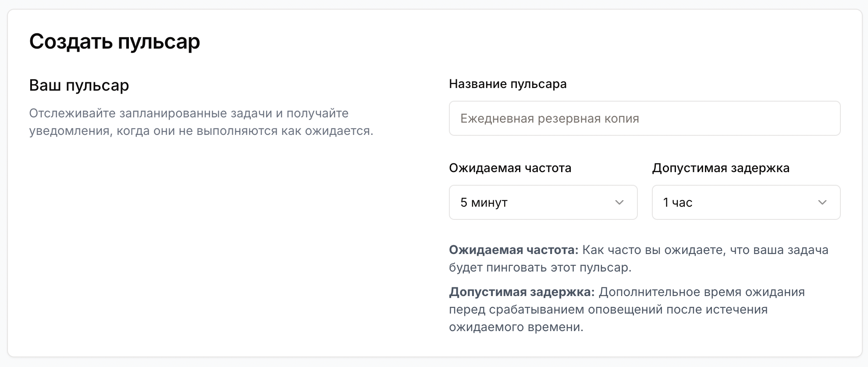Select the placeholder text Ежедневная резервная копия
Viewport: 868px width, 367px height.
tap(549, 118)
